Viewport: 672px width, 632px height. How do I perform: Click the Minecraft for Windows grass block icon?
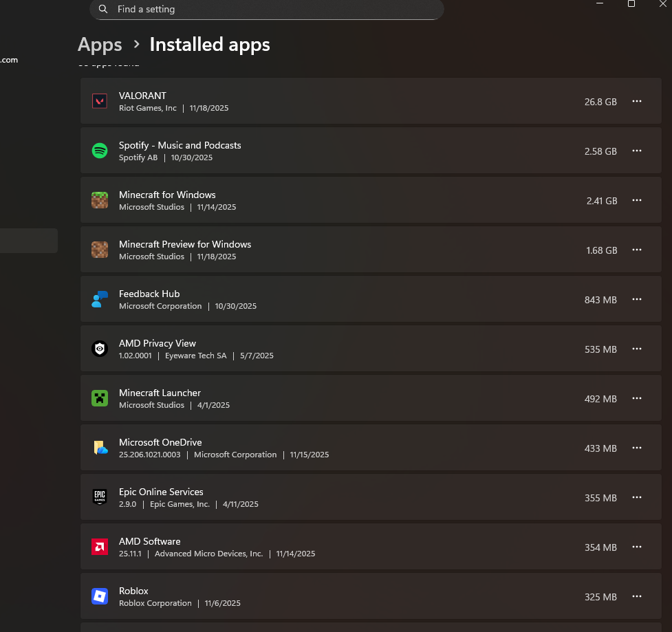[100, 200]
